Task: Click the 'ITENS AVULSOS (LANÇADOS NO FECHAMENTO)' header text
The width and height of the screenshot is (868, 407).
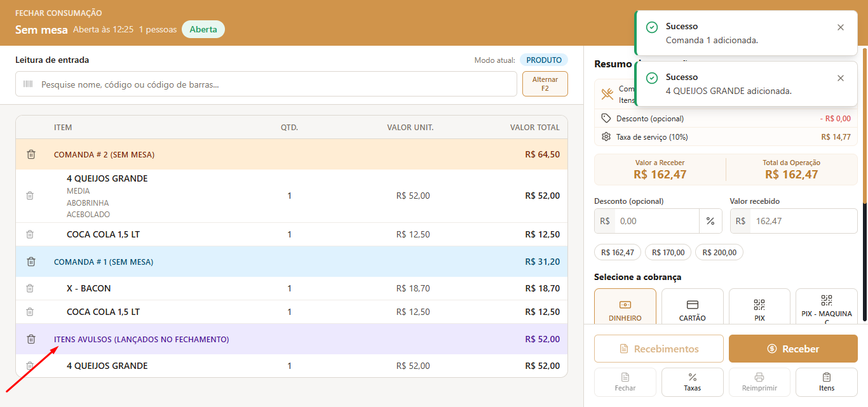Action: click(x=142, y=339)
